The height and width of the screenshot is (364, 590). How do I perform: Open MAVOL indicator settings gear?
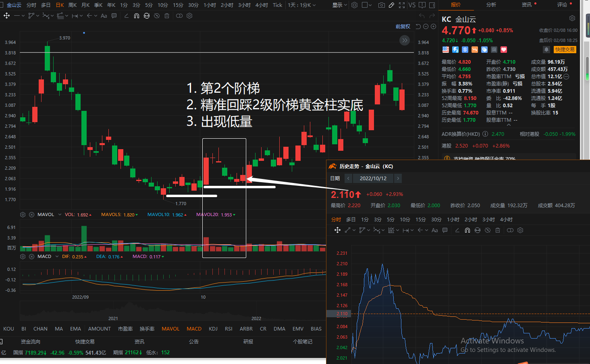[x=23, y=214]
